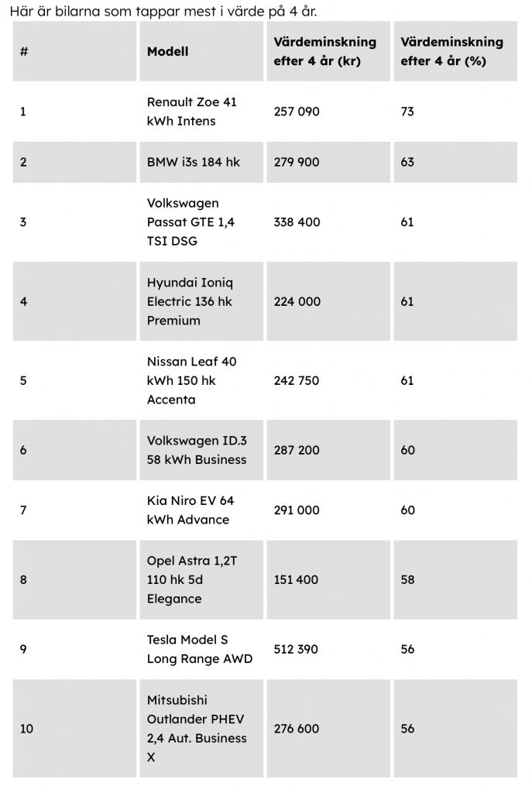Click the 257 090 value cell
This screenshot has height=793, width=532.
click(x=297, y=112)
